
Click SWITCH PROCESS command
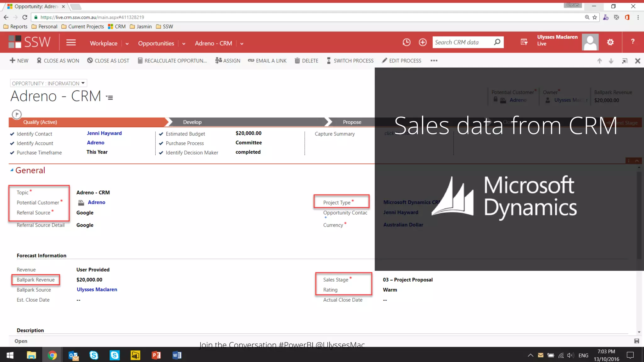tap(350, 61)
